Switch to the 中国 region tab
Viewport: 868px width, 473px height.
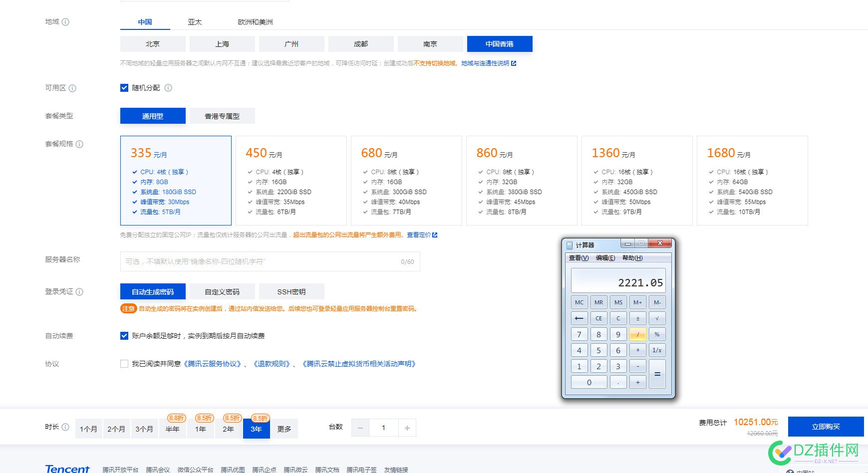pyautogui.click(x=145, y=22)
